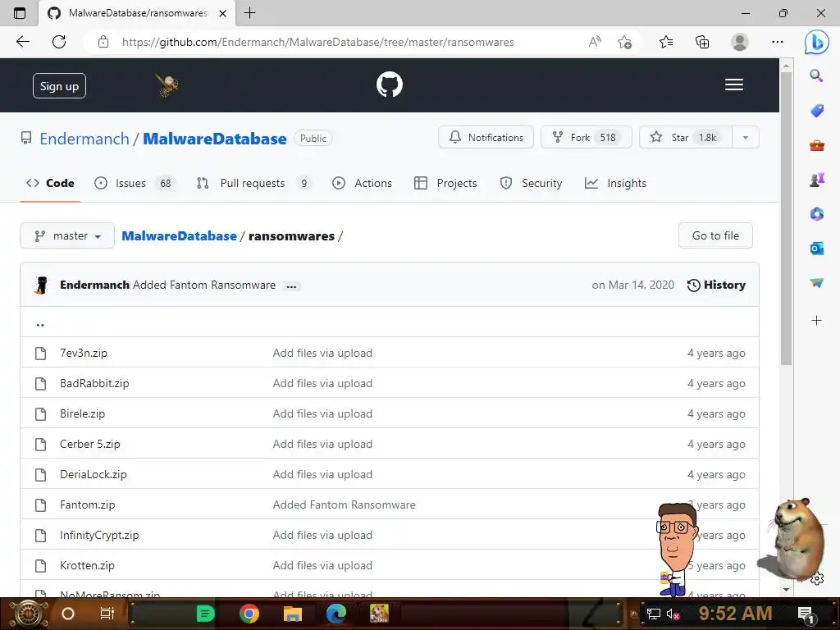
Task: Open the GitHub hamburger menu
Action: point(733,84)
